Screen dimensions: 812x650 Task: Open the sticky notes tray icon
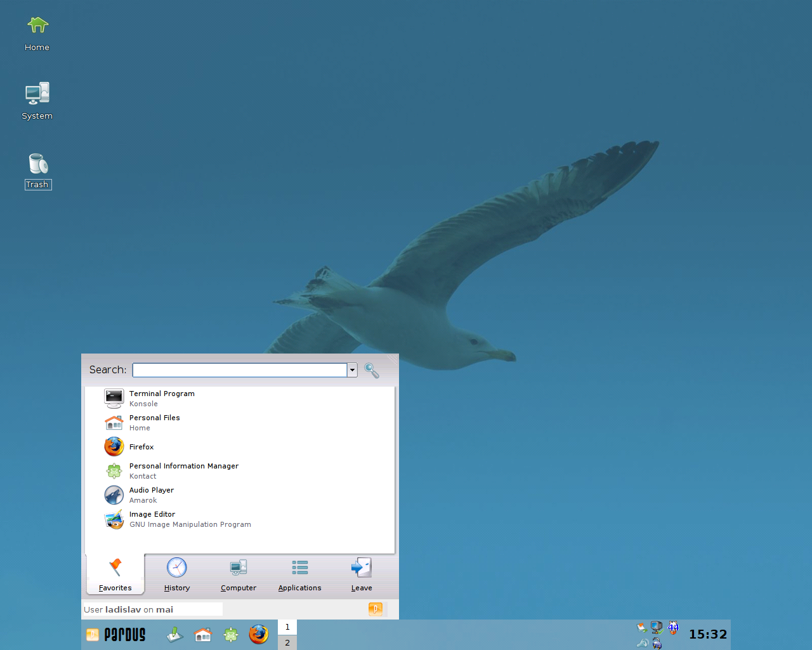(x=642, y=628)
